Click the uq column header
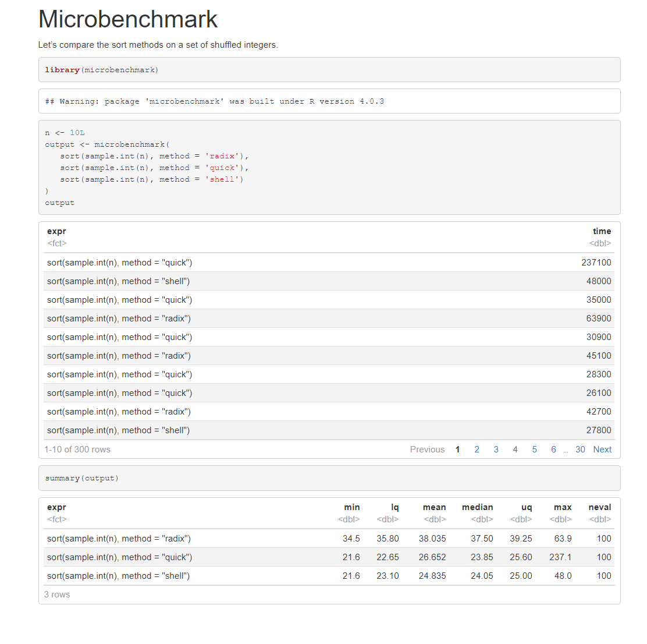The height and width of the screenshot is (644, 647). (527, 507)
